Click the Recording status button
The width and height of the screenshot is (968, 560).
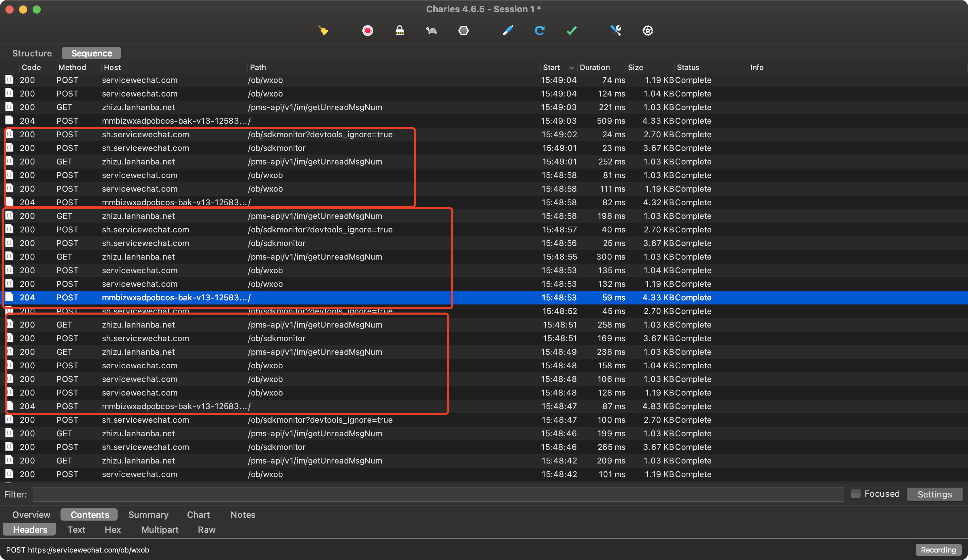938,549
